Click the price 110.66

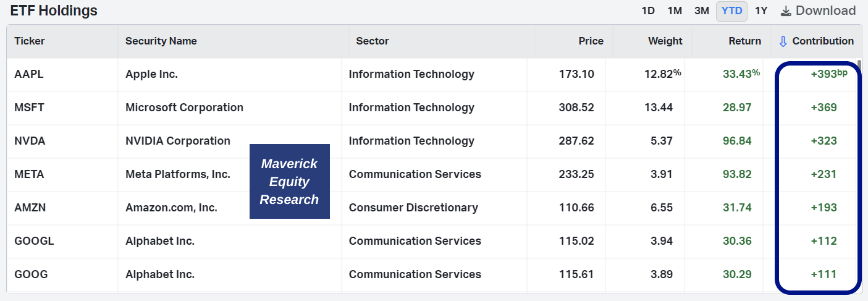tap(576, 208)
